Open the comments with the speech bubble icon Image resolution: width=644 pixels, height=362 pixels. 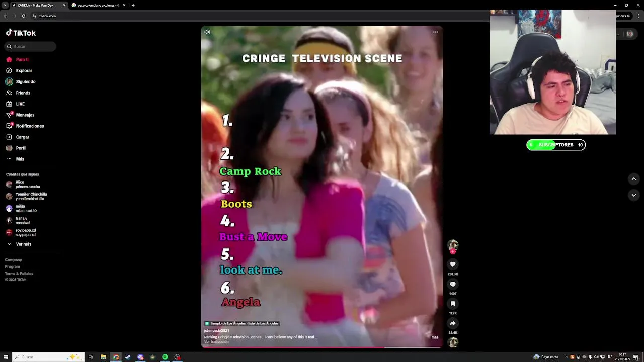pyautogui.click(x=453, y=284)
